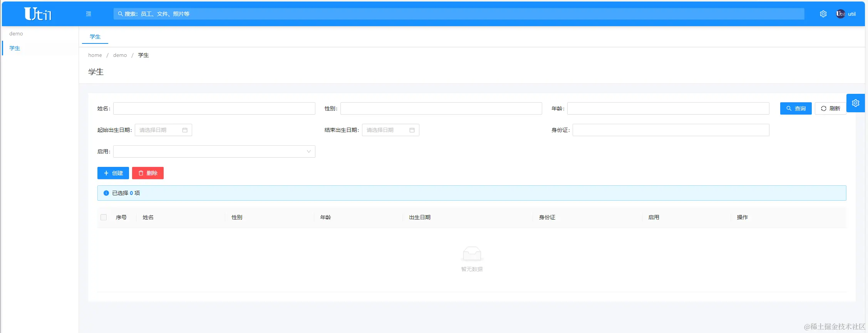Click the 查询 search button

pyautogui.click(x=796, y=108)
